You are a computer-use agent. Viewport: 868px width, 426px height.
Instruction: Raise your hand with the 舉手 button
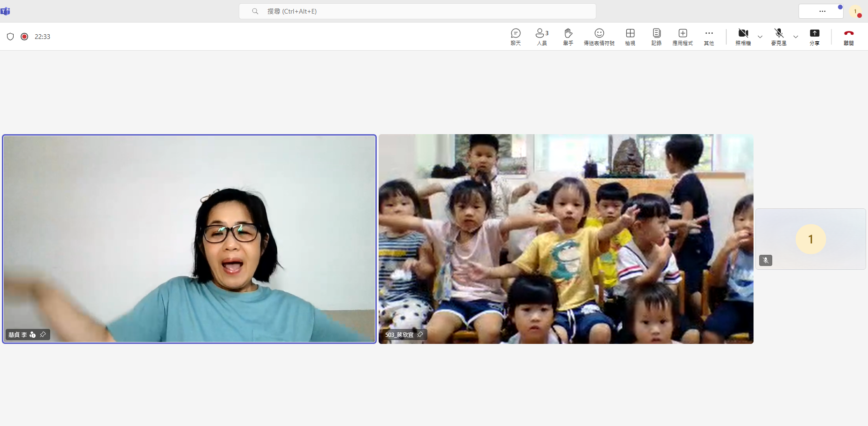point(568,36)
